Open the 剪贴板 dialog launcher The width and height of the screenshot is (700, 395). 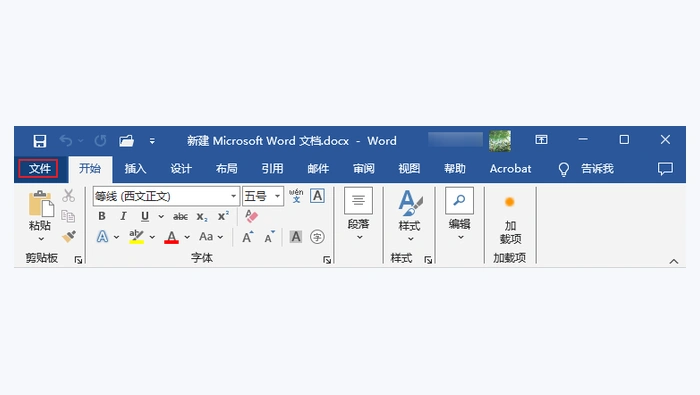pyautogui.click(x=79, y=260)
